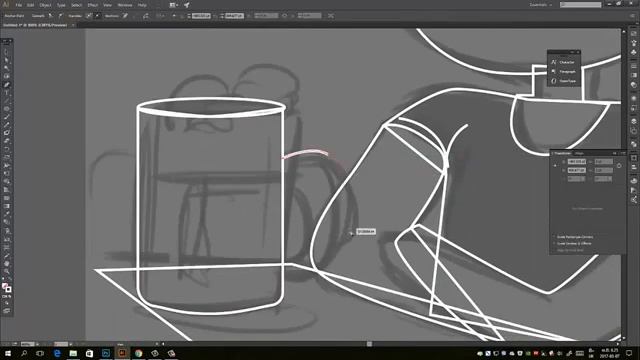Click the Fill and Stroke color swatch

6,288
